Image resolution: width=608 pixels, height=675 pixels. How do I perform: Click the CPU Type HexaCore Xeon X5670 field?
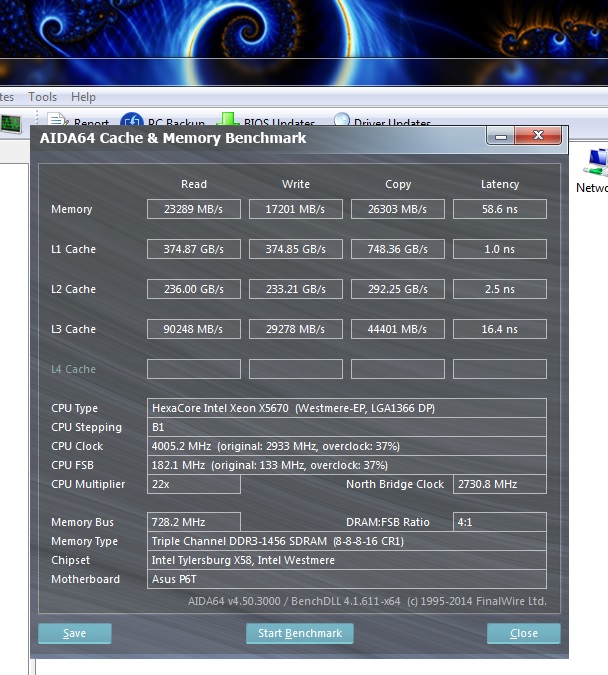click(347, 408)
